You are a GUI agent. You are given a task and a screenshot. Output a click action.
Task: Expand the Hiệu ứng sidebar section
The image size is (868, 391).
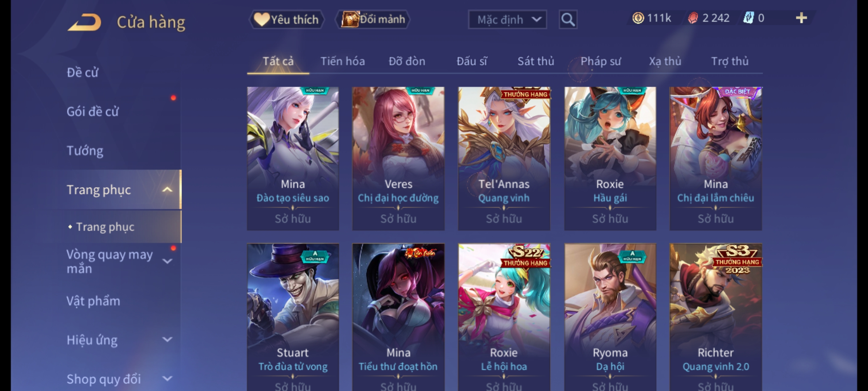pos(167,340)
